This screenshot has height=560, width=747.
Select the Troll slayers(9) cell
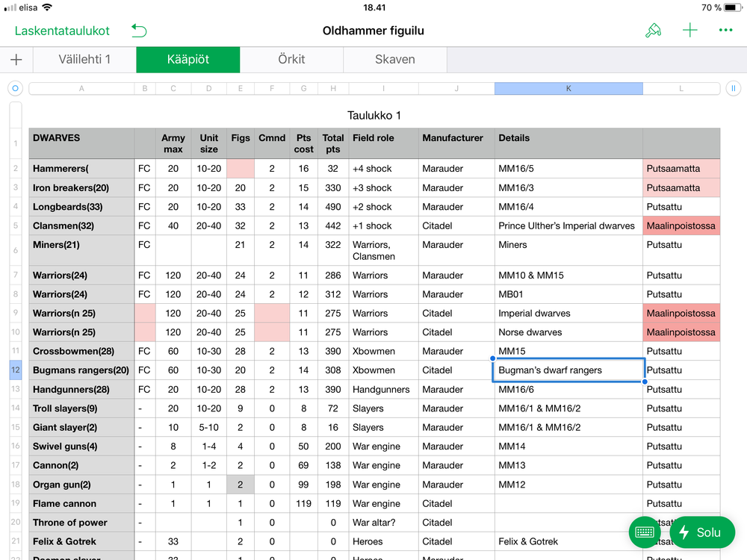pos(81,408)
